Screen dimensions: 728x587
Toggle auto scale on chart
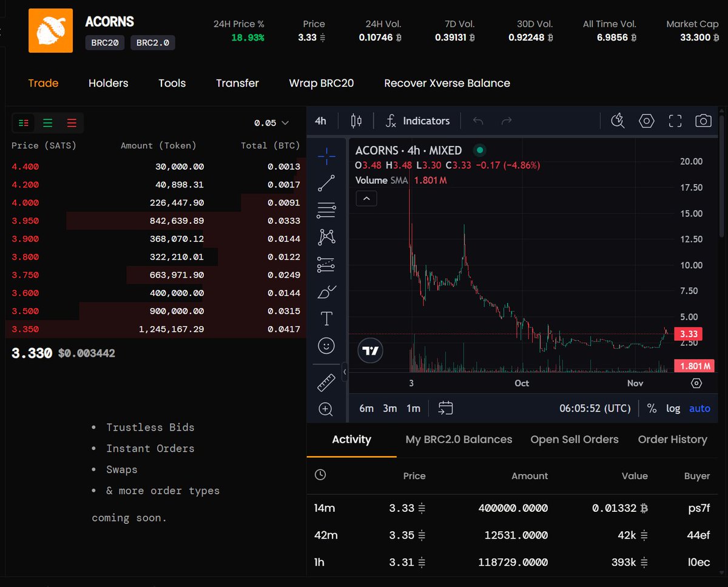pos(699,408)
